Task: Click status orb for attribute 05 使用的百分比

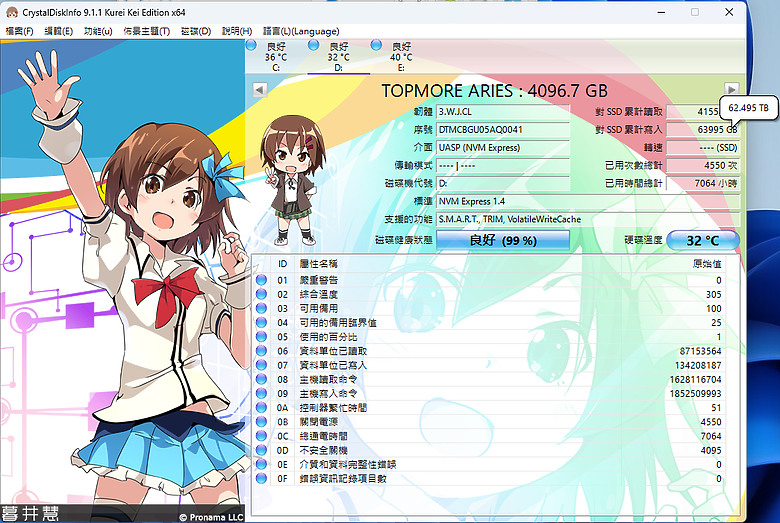Action: click(x=261, y=337)
